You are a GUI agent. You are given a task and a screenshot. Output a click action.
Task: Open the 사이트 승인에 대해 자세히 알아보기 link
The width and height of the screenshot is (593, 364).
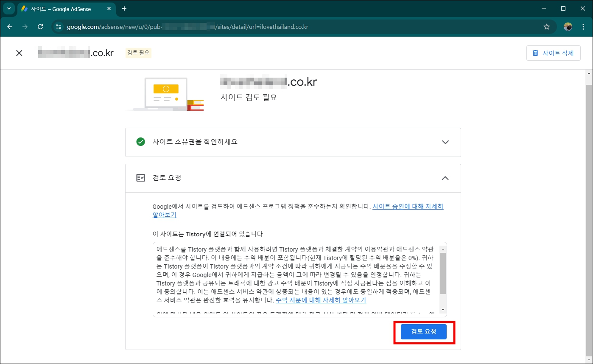pos(408,206)
